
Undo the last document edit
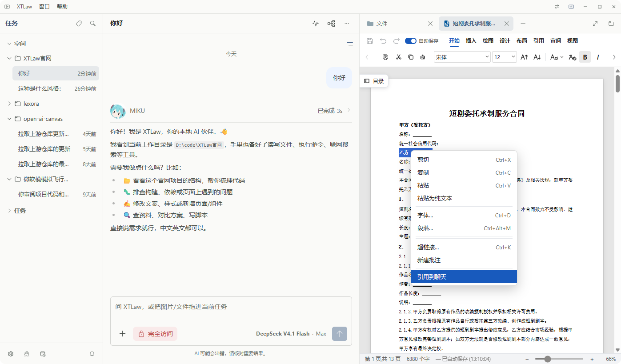[383, 41]
